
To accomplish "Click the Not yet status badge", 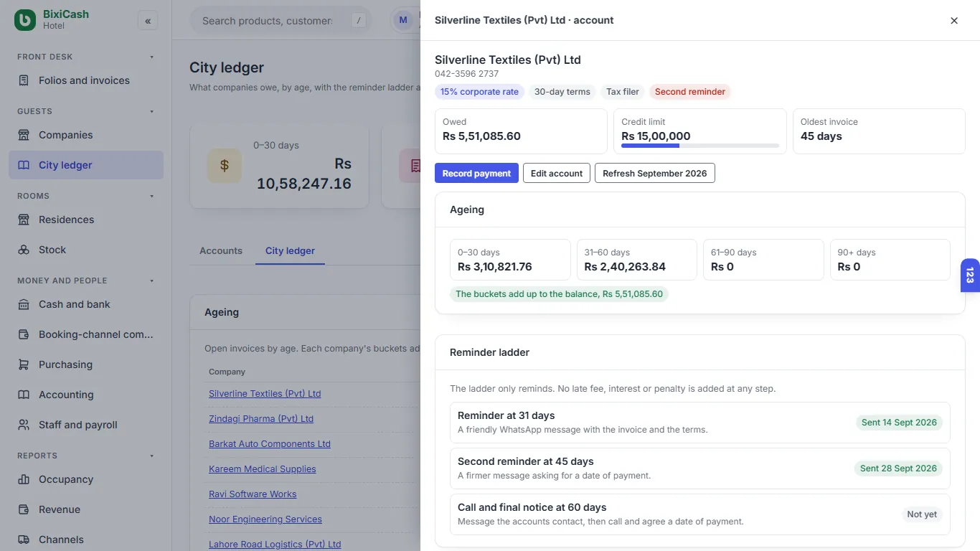I will (x=922, y=514).
